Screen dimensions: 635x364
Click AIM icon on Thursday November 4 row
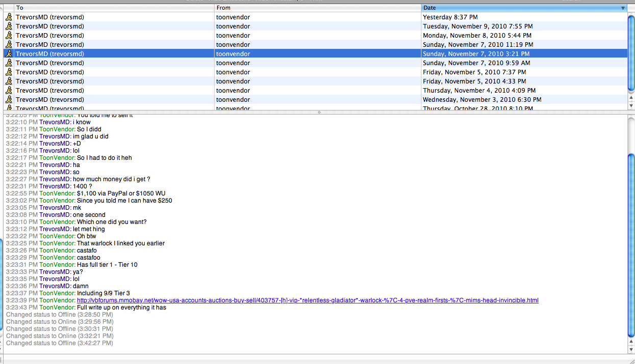[9, 90]
